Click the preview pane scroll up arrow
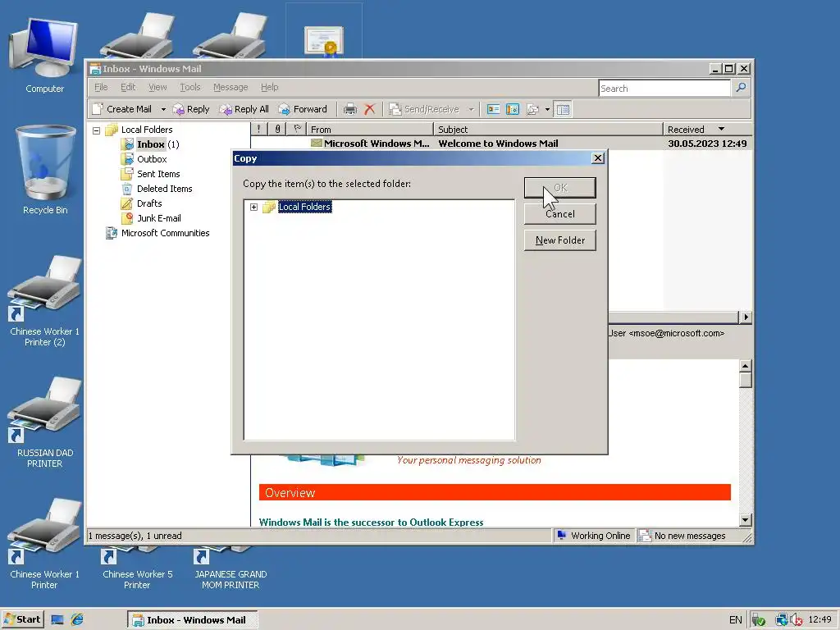 (745, 366)
